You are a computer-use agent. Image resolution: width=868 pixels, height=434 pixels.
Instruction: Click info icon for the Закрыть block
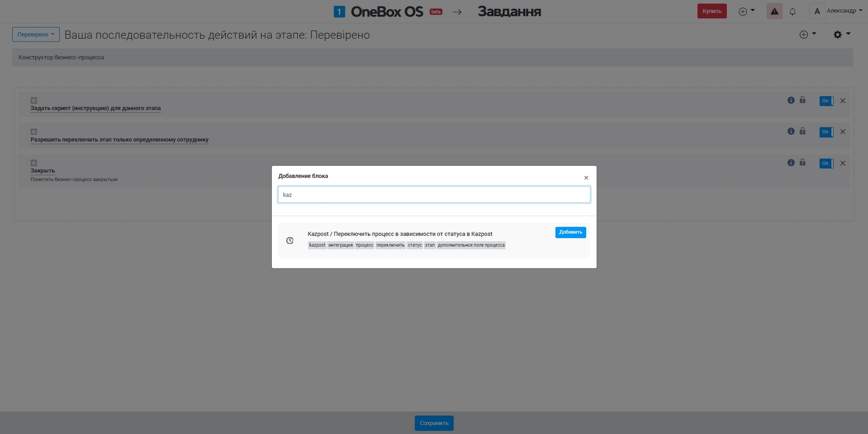click(x=791, y=163)
